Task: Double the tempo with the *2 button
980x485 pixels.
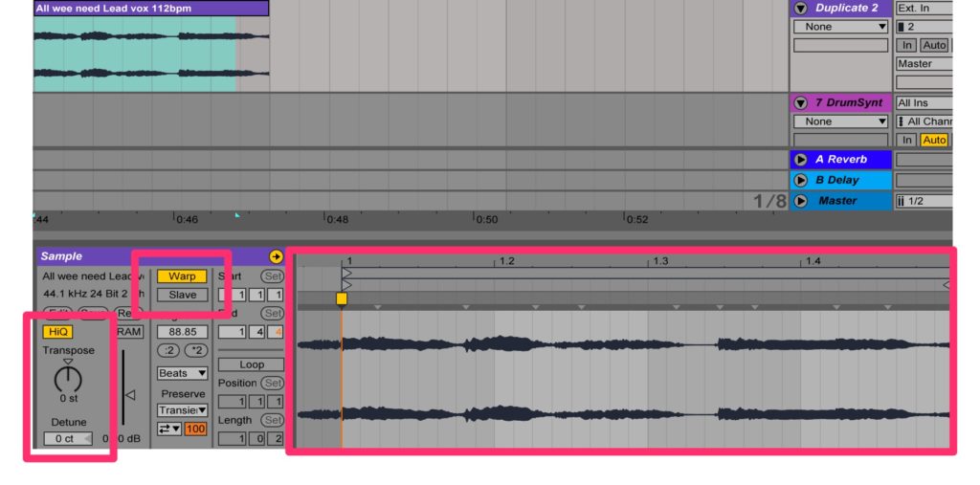Action: [196, 351]
